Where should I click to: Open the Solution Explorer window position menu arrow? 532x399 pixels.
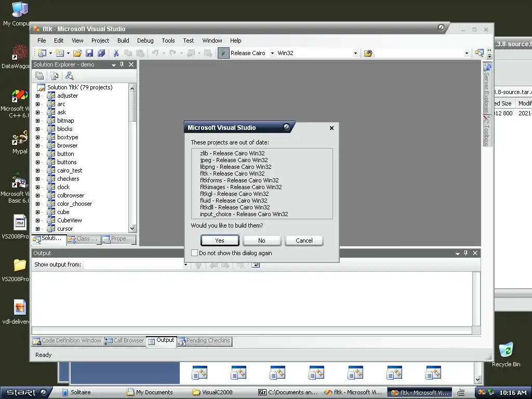tap(114, 65)
